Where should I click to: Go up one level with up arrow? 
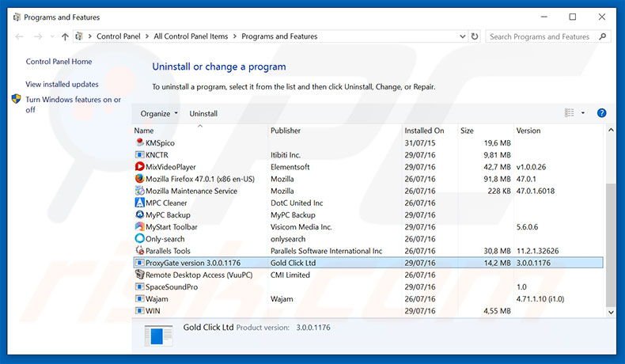[x=65, y=36]
